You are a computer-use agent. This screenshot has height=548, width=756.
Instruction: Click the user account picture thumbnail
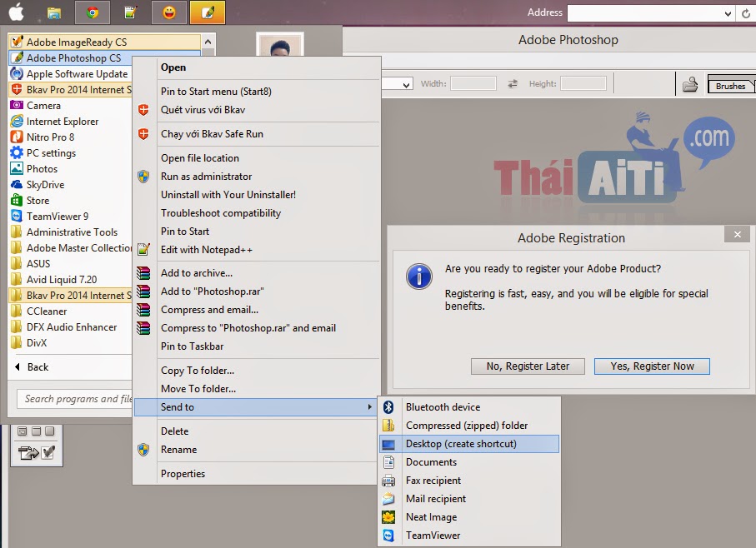279,45
